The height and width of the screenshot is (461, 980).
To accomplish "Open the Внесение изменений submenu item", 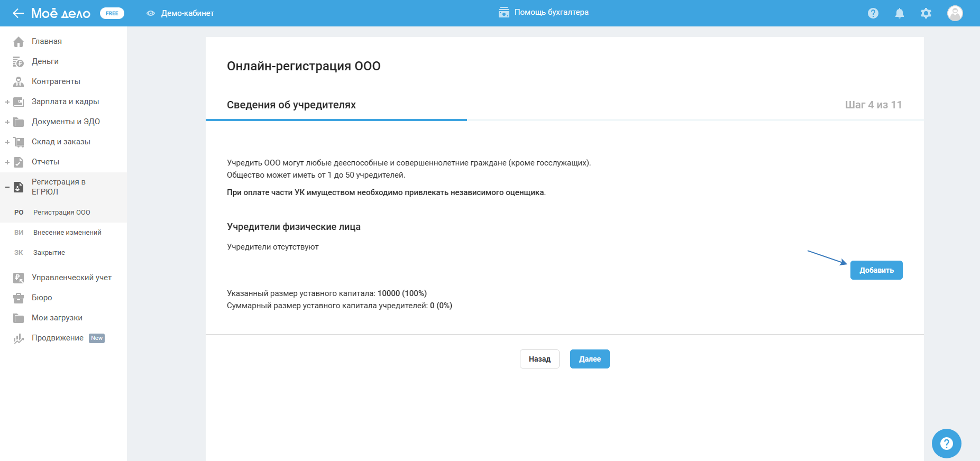I will click(67, 233).
